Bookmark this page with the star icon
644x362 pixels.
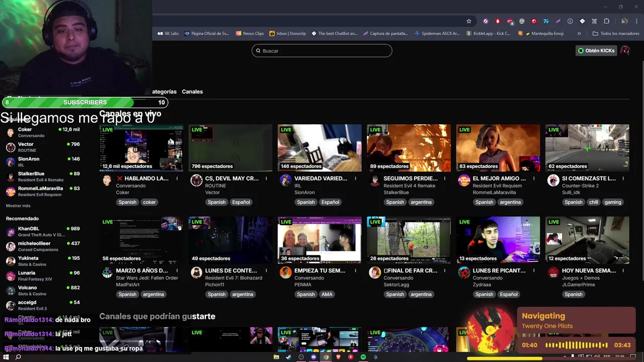tap(469, 21)
